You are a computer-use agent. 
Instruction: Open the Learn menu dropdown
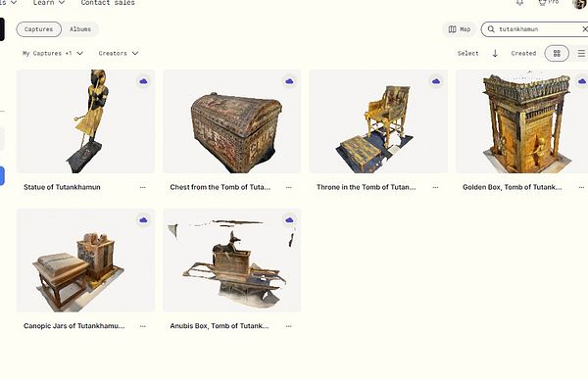pyautogui.click(x=49, y=3)
